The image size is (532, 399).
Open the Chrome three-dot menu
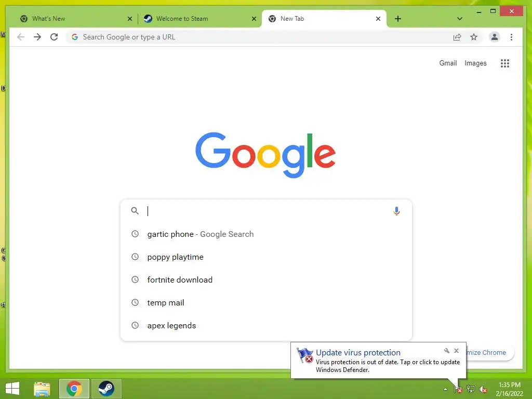511,37
